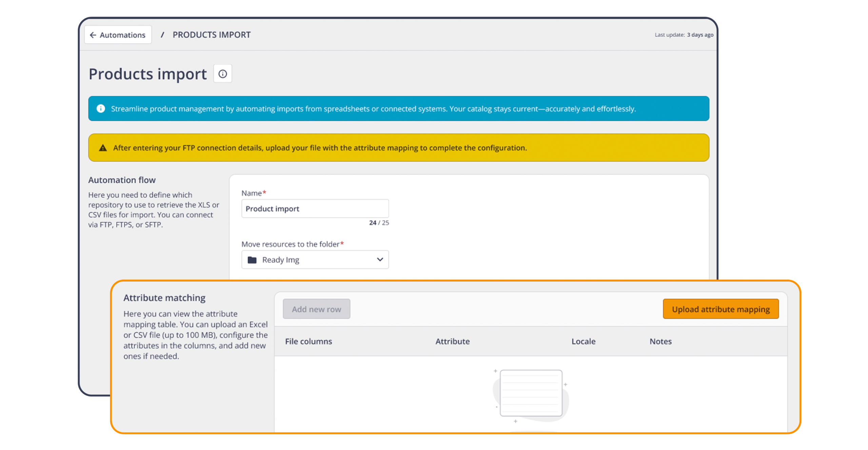Click the File columns table header
The height and width of the screenshot is (450, 868).
tap(308, 341)
